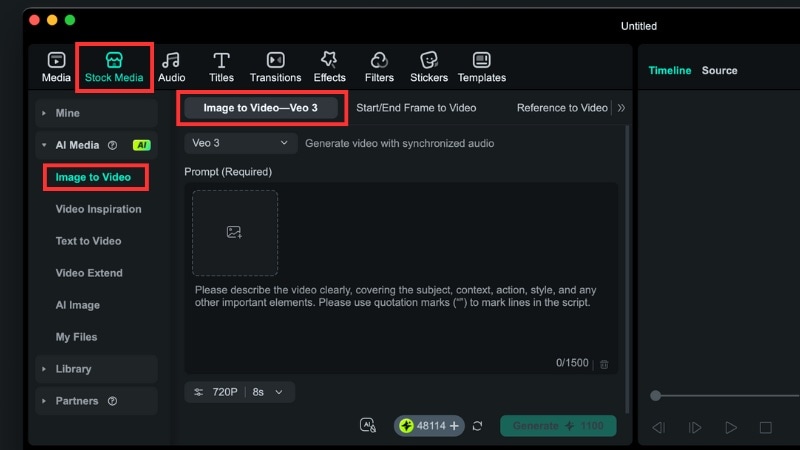The width and height of the screenshot is (800, 450).
Task: Open My Files in sidebar
Action: (76, 337)
